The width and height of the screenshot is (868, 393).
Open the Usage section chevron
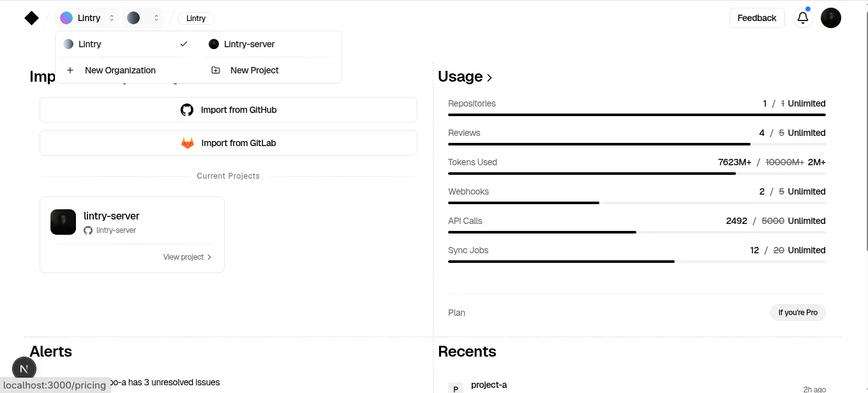(x=490, y=78)
